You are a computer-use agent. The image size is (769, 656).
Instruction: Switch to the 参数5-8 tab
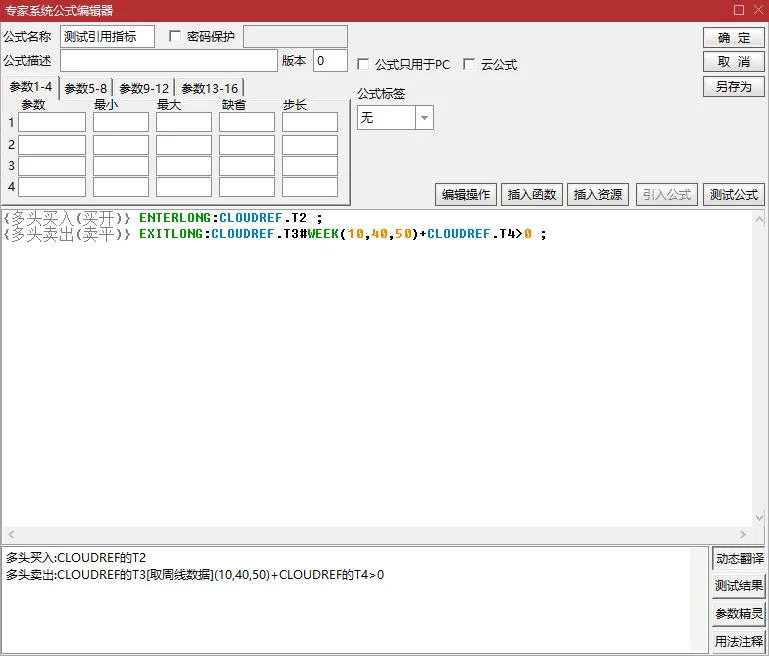pos(86,89)
